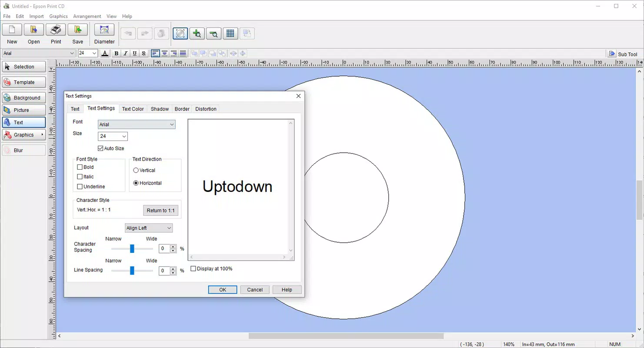This screenshot has height=348, width=644.
Task: Click the Save toolbar icon
Action: tap(78, 30)
